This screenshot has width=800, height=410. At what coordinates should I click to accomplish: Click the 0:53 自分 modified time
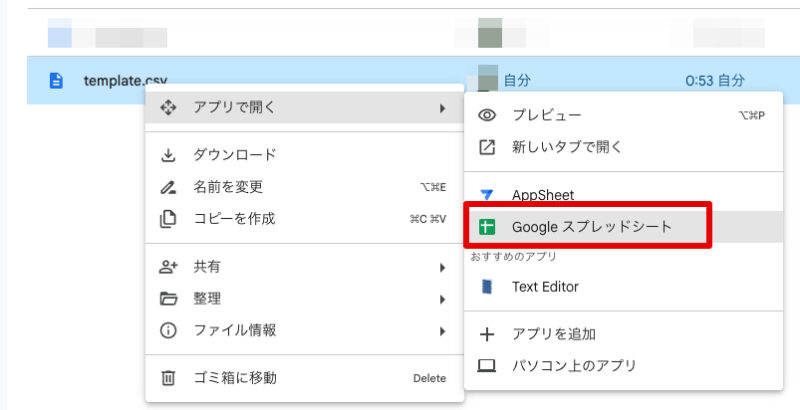pyautogui.click(x=715, y=81)
